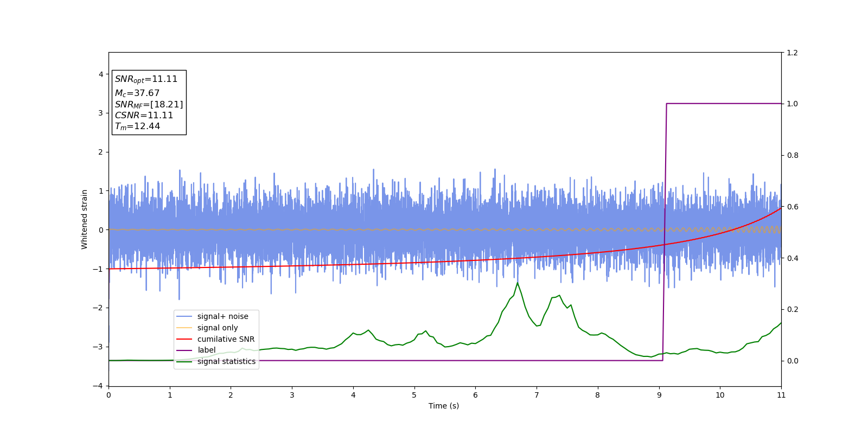Click the SNRopt=11.11 annotation text
Image resolution: width=868 pixels, height=434 pixels.
point(146,79)
